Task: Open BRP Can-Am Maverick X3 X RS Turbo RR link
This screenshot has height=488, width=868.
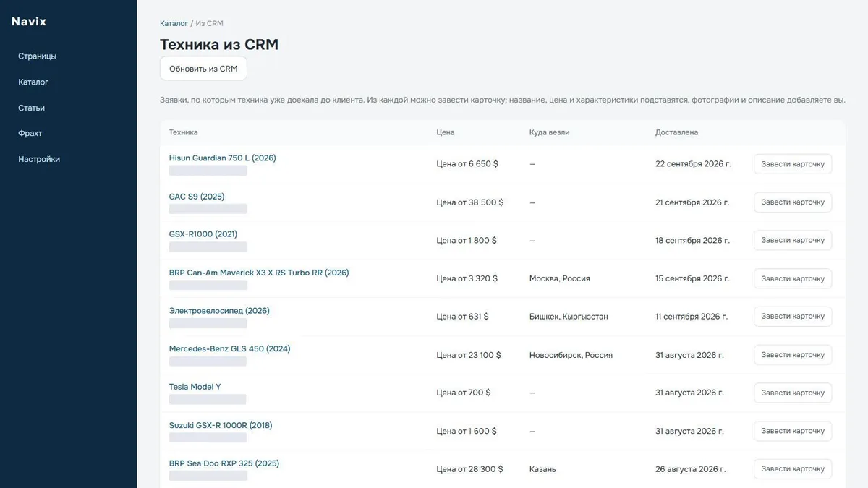Action: pos(259,273)
